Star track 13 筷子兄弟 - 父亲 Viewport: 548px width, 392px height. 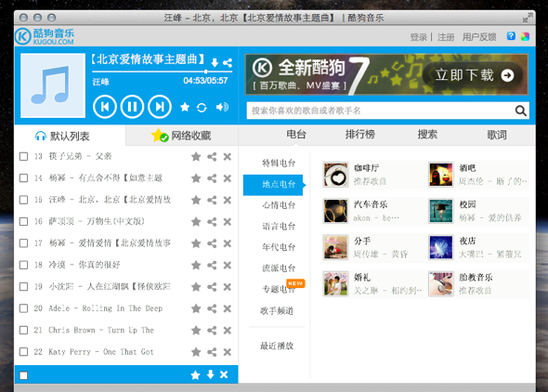[196, 156]
